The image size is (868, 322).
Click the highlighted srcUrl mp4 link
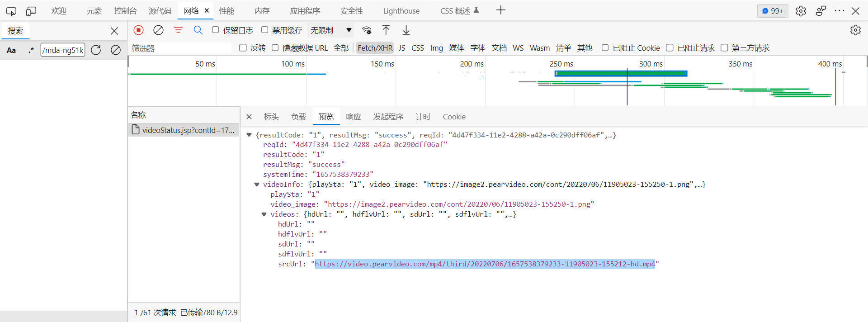click(x=485, y=264)
